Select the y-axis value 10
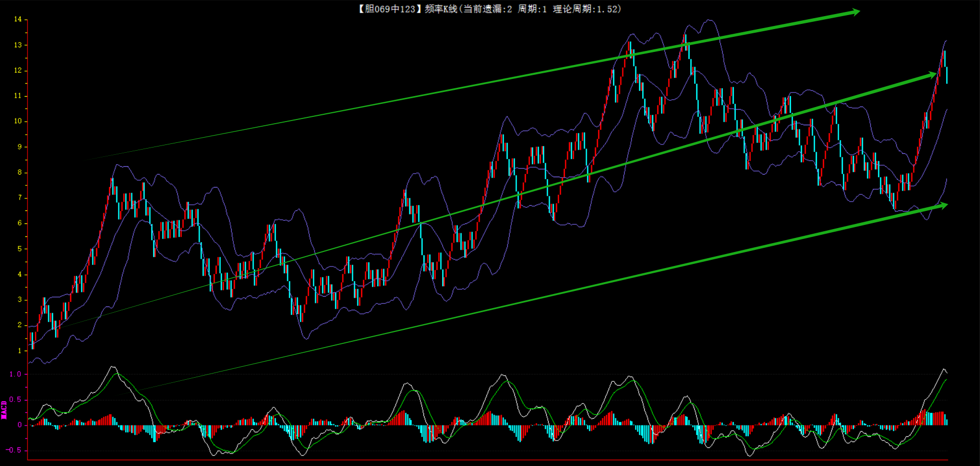980x466 pixels. tap(18, 121)
